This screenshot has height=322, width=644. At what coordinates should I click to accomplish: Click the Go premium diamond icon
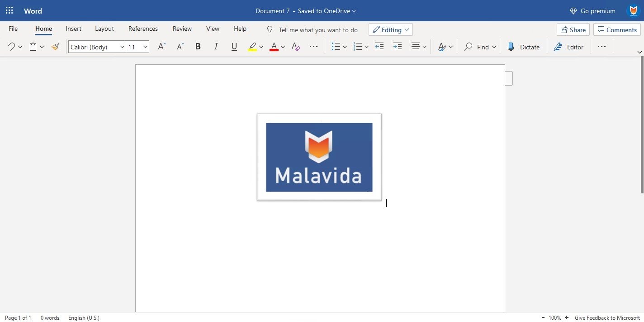coord(573,11)
